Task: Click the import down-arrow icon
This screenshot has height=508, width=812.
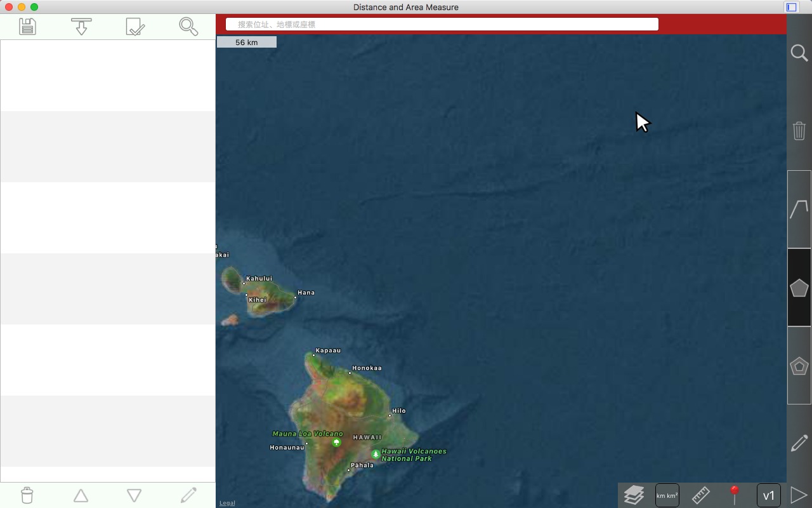Action: 81,26
